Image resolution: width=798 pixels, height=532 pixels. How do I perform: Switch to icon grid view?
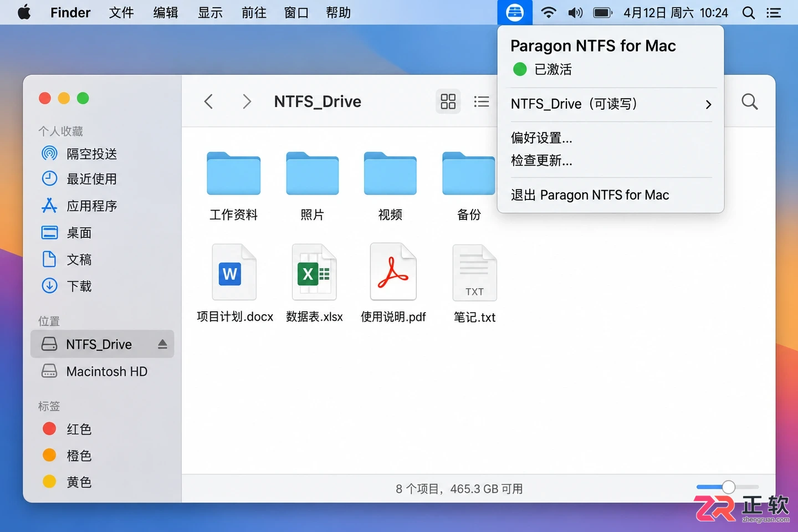coord(448,101)
